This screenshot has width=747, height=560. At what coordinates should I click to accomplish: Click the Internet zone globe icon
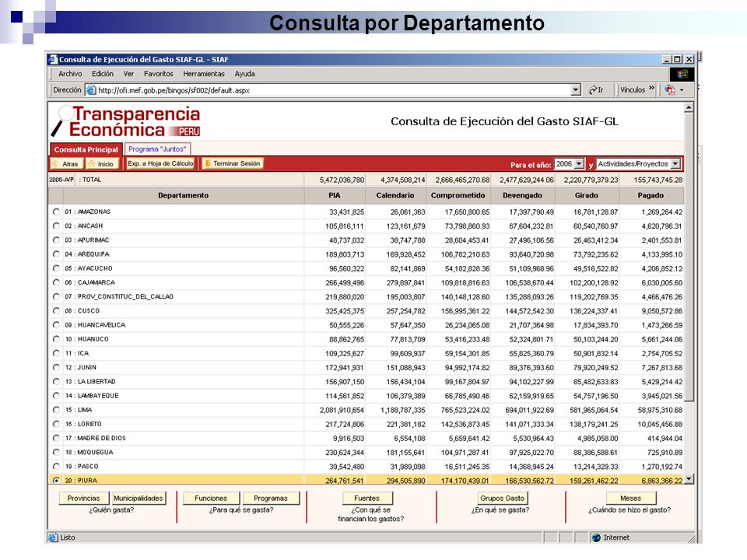pyautogui.click(x=597, y=537)
